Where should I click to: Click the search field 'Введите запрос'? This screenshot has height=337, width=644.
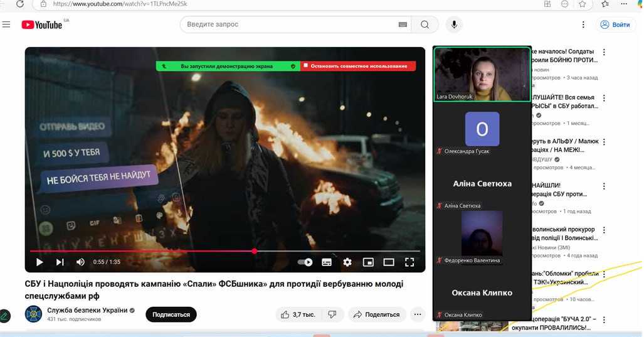[x=288, y=24]
